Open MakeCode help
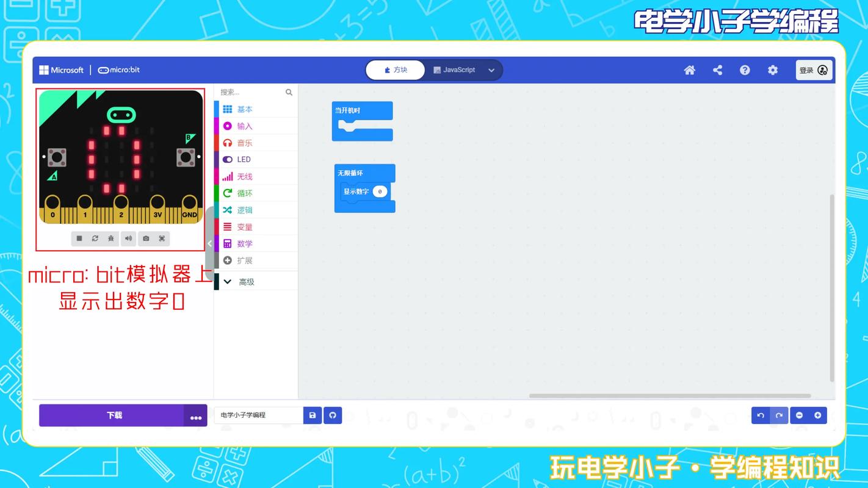This screenshot has width=868, height=488. 745,70
